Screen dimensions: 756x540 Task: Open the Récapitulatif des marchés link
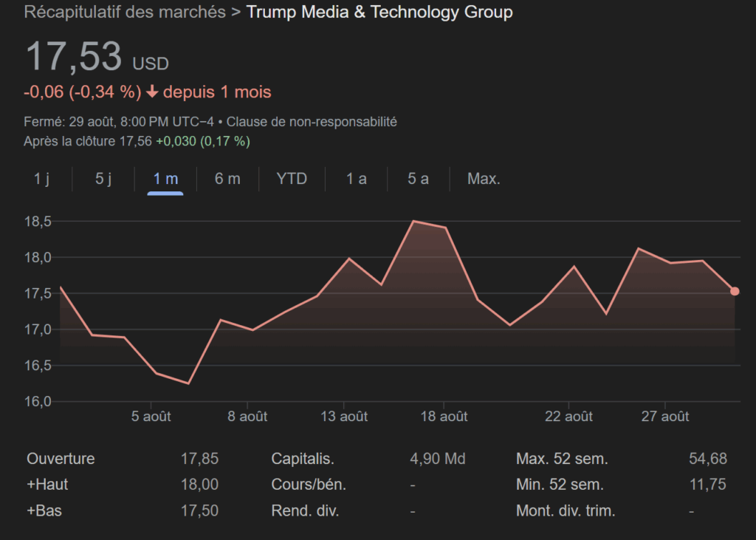point(125,12)
